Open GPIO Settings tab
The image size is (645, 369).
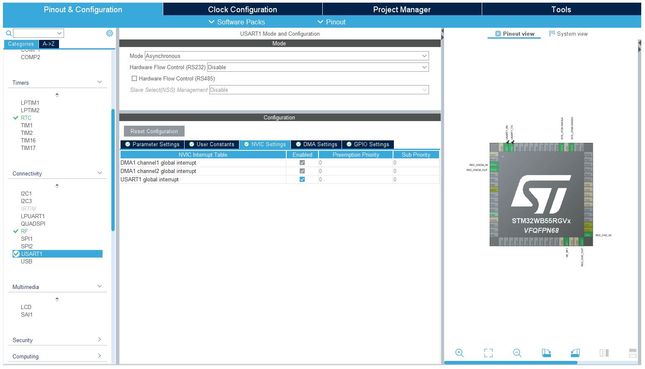[x=368, y=144]
